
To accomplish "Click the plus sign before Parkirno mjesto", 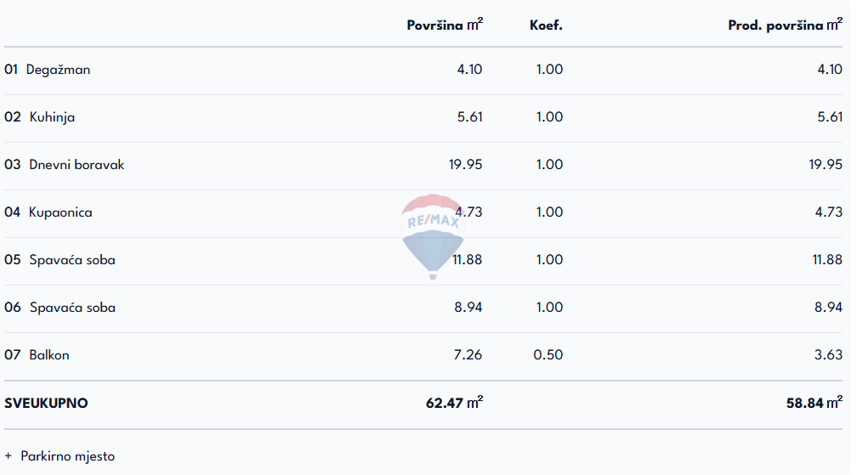I will [9, 456].
